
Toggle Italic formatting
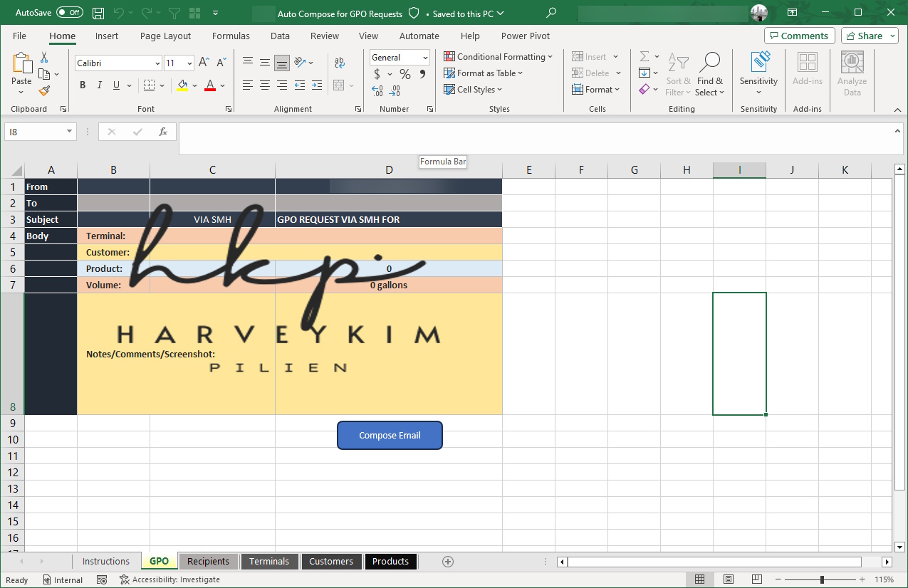100,85
